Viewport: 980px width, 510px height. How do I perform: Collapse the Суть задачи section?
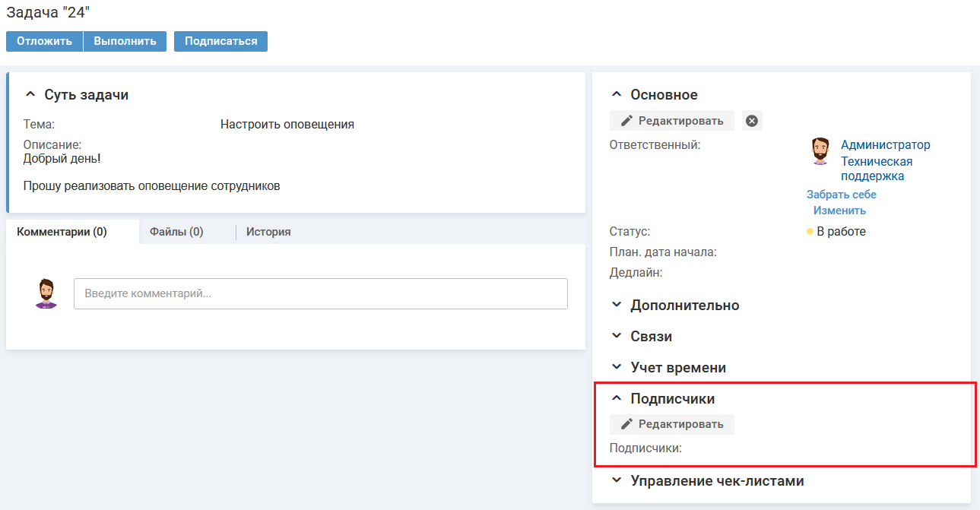[30, 95]
